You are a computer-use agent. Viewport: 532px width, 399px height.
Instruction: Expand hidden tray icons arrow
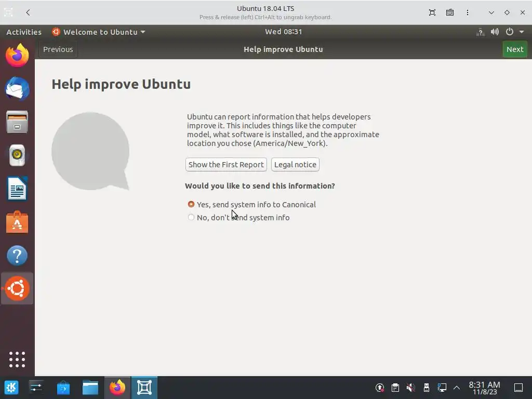click(457, 388)
